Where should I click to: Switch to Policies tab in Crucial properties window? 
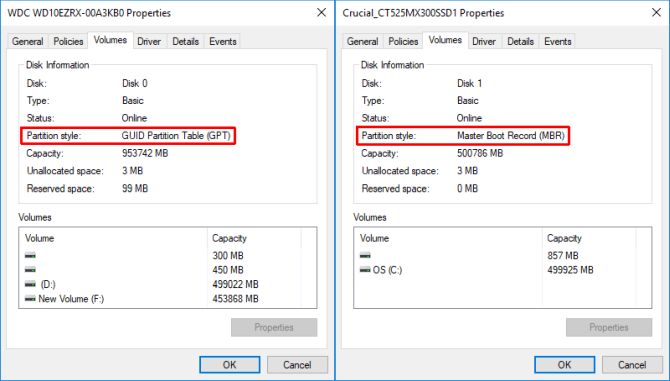(x=403, y=41)
